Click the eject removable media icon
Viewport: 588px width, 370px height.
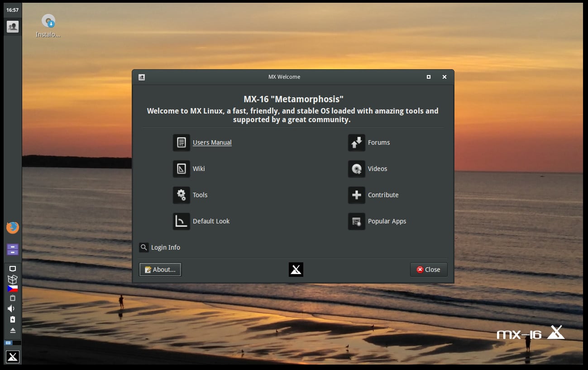13,330
